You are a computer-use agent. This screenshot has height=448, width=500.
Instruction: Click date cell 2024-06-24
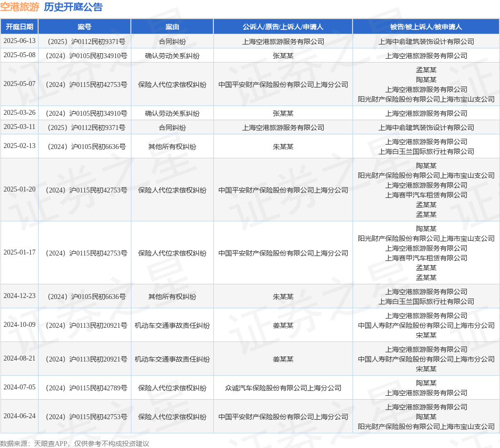tap(20, 416)
